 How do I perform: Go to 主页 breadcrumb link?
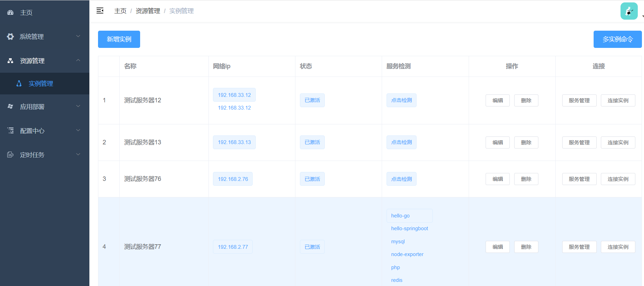[x=120, y=11]
